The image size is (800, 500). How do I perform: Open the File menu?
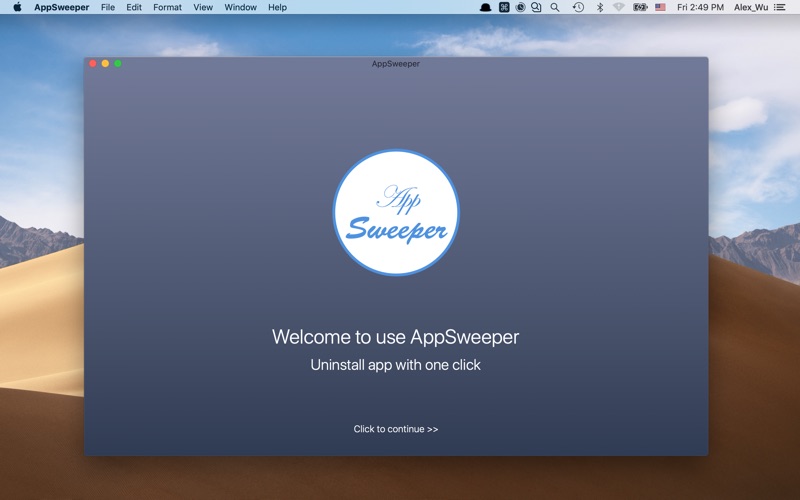108,7
